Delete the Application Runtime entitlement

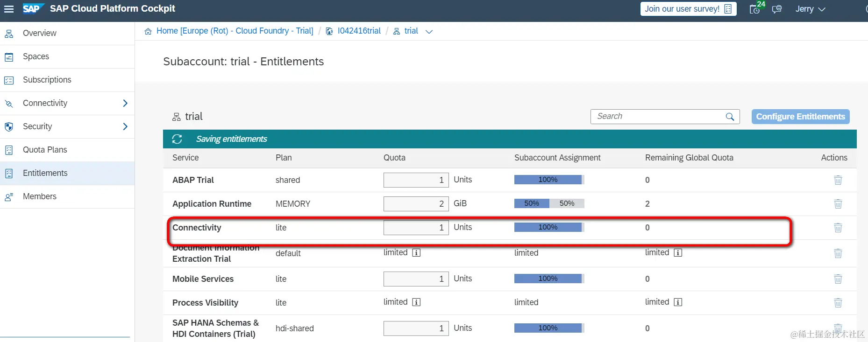(838, 204)
